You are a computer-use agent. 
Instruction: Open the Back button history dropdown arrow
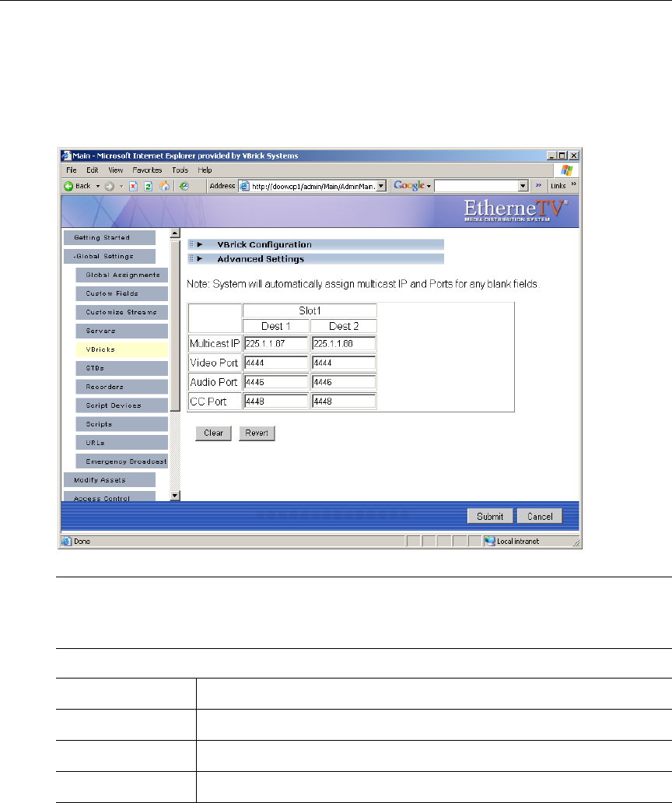[x=98, y=187]
